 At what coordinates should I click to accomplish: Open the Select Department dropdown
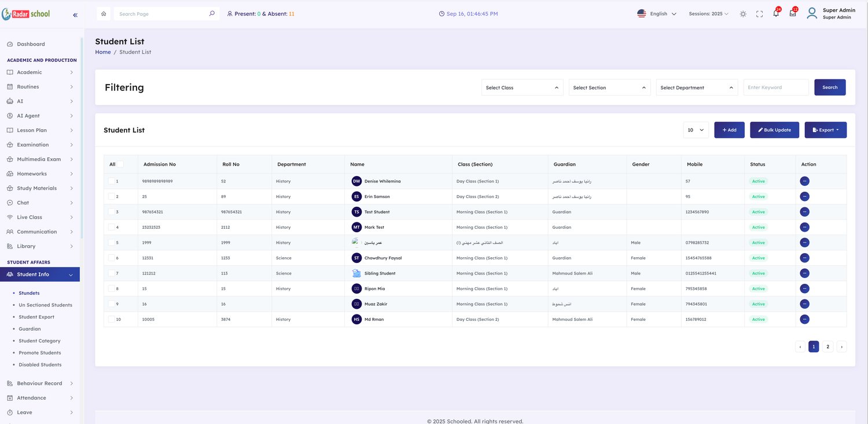tap(697, 87)
